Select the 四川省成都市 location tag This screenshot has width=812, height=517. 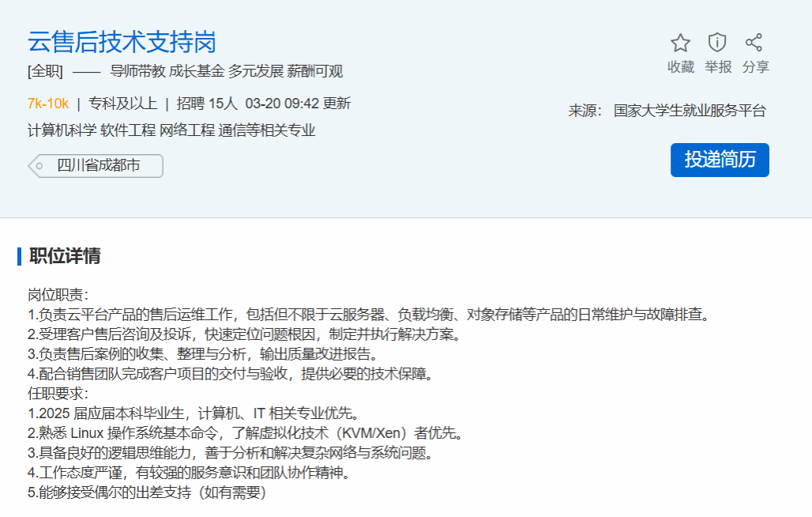tap(98, 166)
